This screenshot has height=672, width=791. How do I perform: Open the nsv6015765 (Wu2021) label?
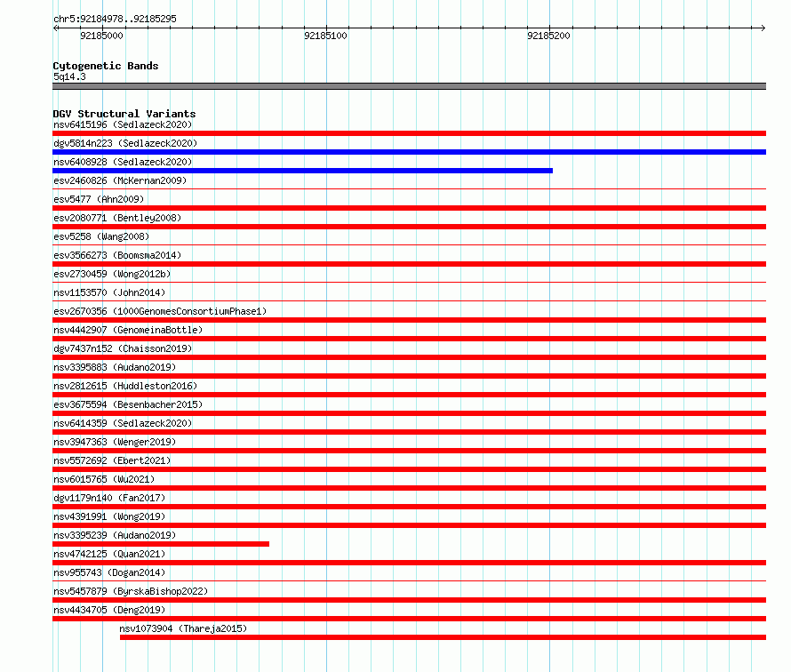104,479
